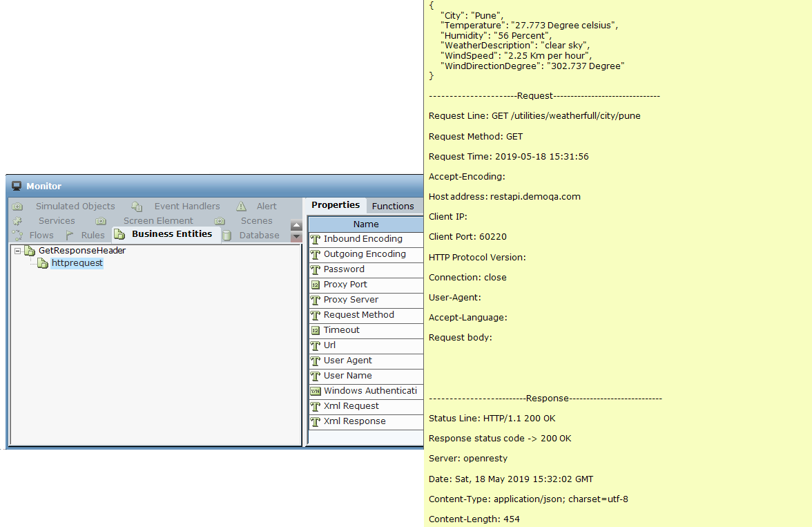Click the Event Handlers icon
Viewport: 812px width, 527px height.
click(x=137, y=207)
